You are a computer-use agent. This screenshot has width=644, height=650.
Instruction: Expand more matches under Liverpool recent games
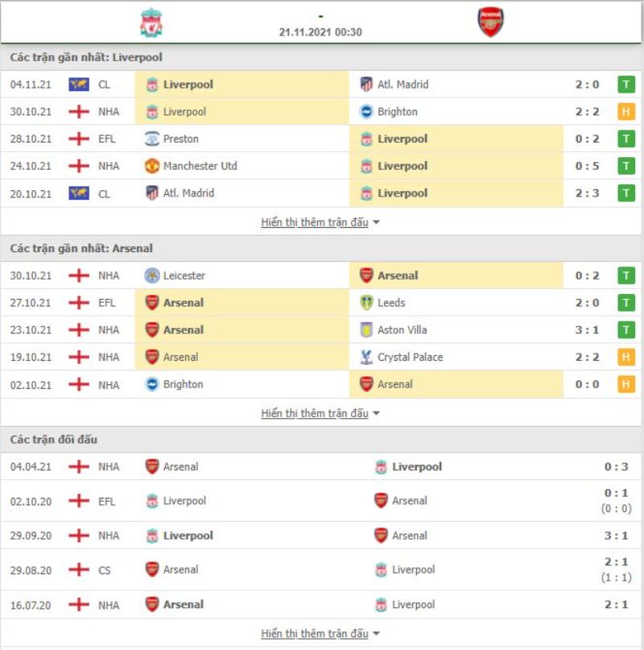320,222
